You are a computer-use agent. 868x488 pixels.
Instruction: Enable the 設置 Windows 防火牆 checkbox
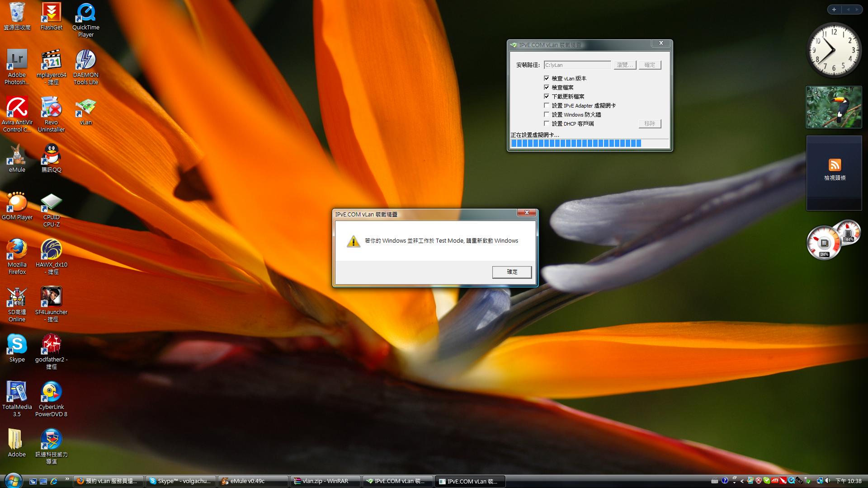(547, 114)
